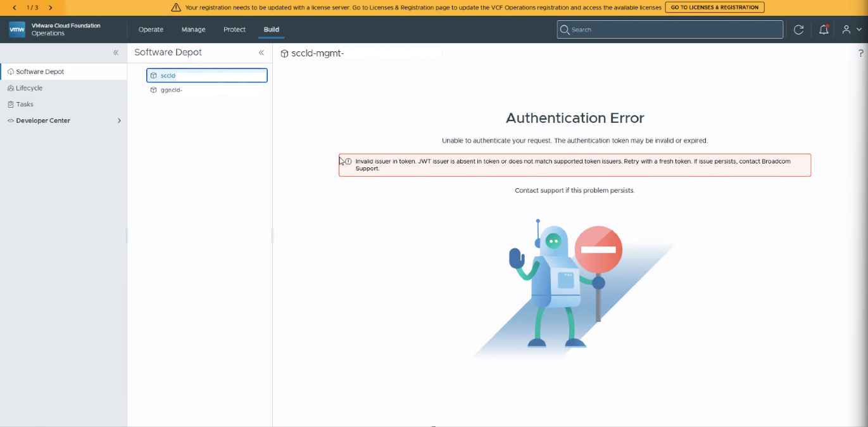The height and width of the screenshot is (427, 868).
Task: Click the warning triangle icon in banner
Action: (x=176, y=8)
